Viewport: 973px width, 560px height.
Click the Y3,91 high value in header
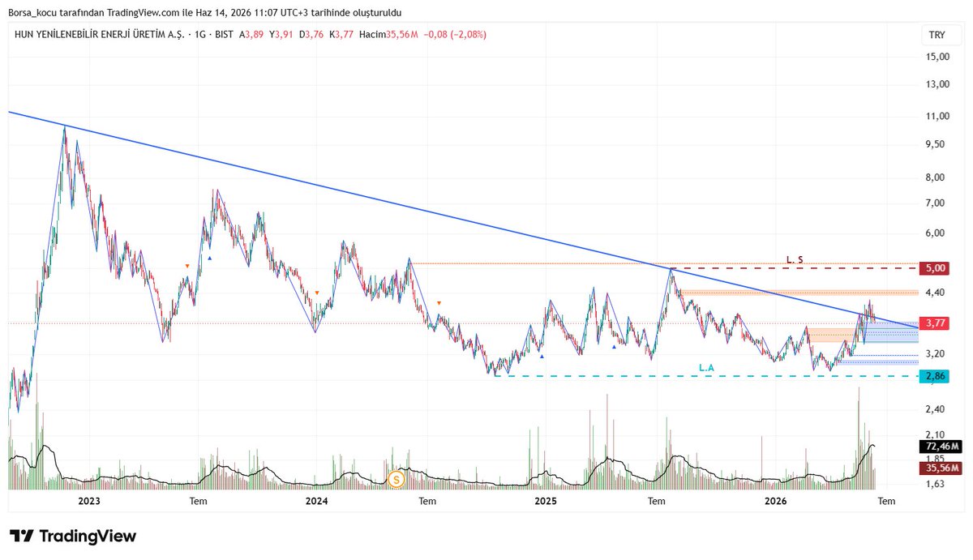pos(281,35)
